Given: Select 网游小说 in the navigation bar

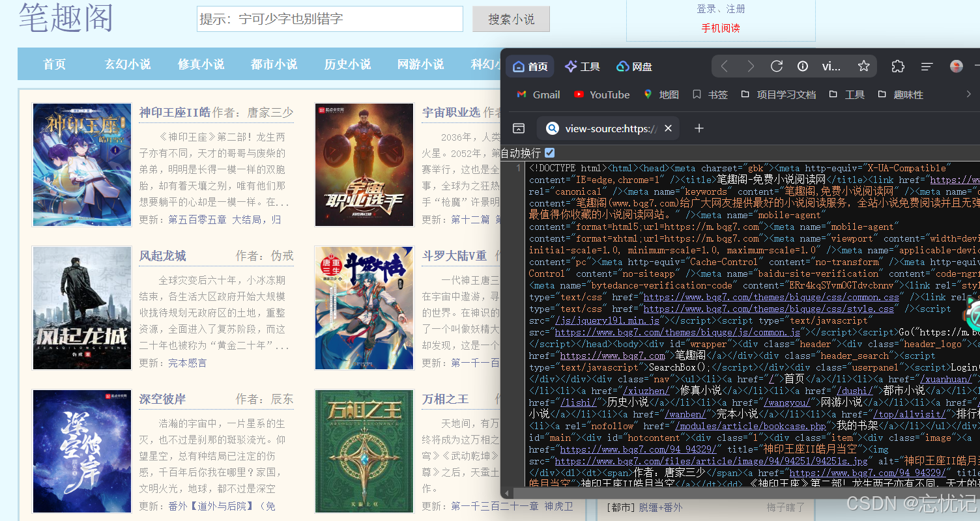Looking at the screenshot, I should (420, 64).
